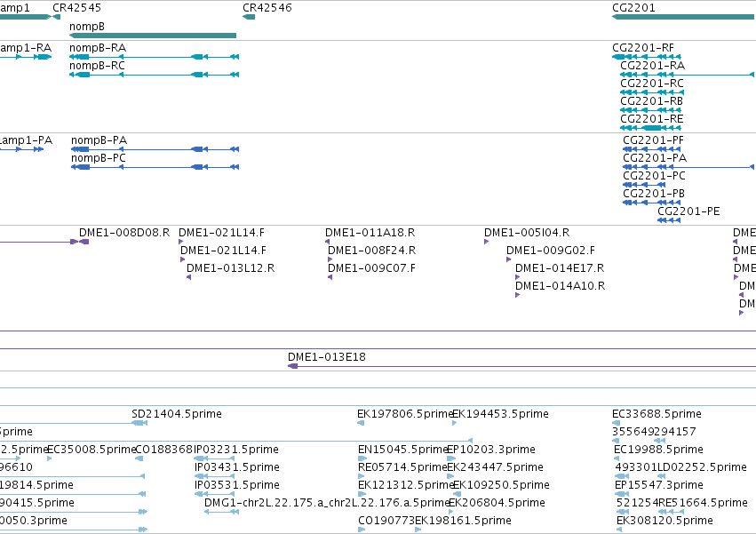Select CG2201-RC transcript label

[x=652, y=84]
